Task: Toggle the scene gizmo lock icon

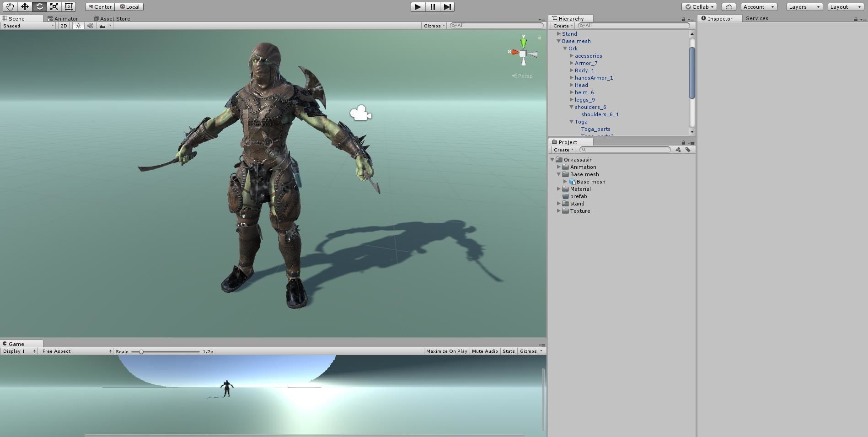Action: pyautogui.click(x=539, y=38)
